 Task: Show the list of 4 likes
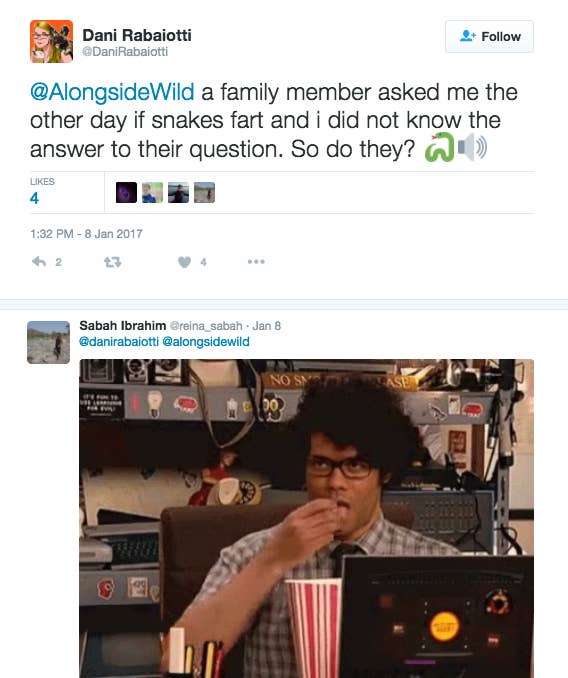click(x=42, y=192)
